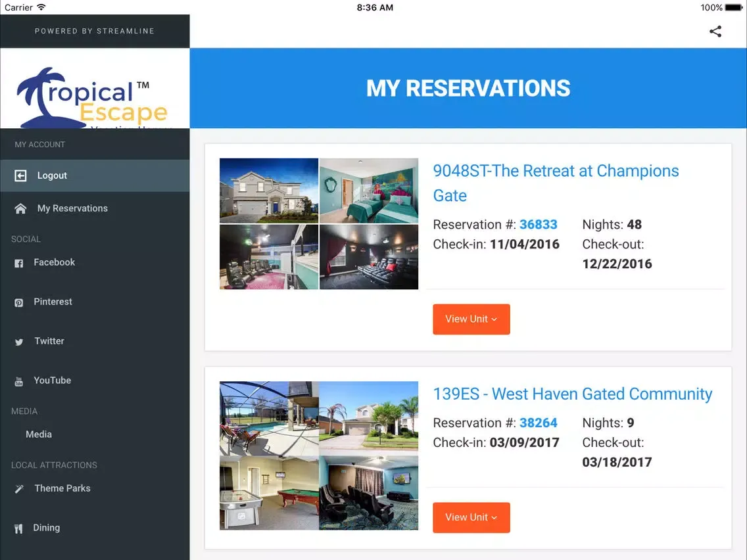The image size is (747, 560).
Task: Open 9048ST-The Retreat at Champions Gate link
Action: 556,183
